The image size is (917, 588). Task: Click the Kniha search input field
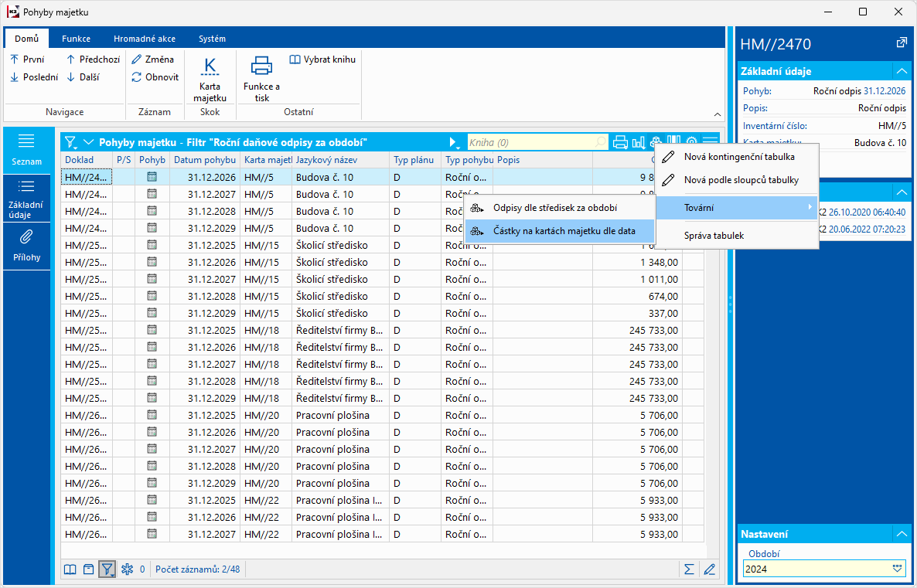pyautogui.click(x=532, y=142)
